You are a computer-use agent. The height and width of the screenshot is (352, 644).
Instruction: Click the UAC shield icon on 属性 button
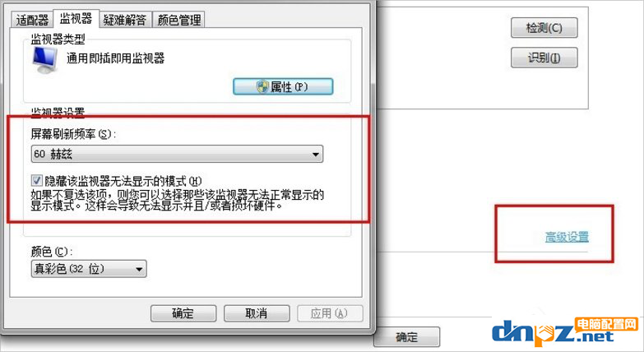click(x=262, y=86)
